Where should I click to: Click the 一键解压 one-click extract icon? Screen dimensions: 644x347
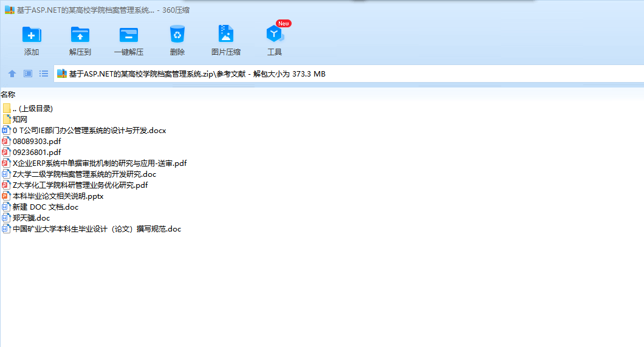(129, 35)
